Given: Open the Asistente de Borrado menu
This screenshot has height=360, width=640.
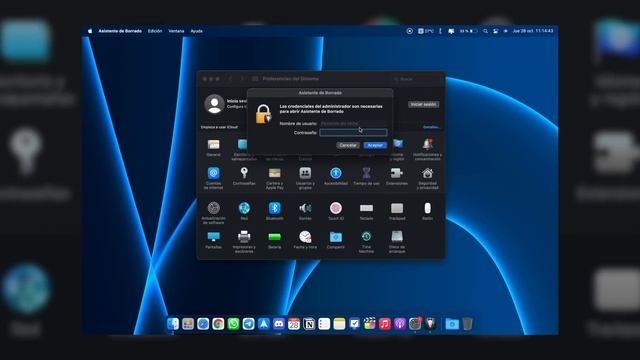Looking at the screenshot, I should pyautogui.click(x=120, y=31).
